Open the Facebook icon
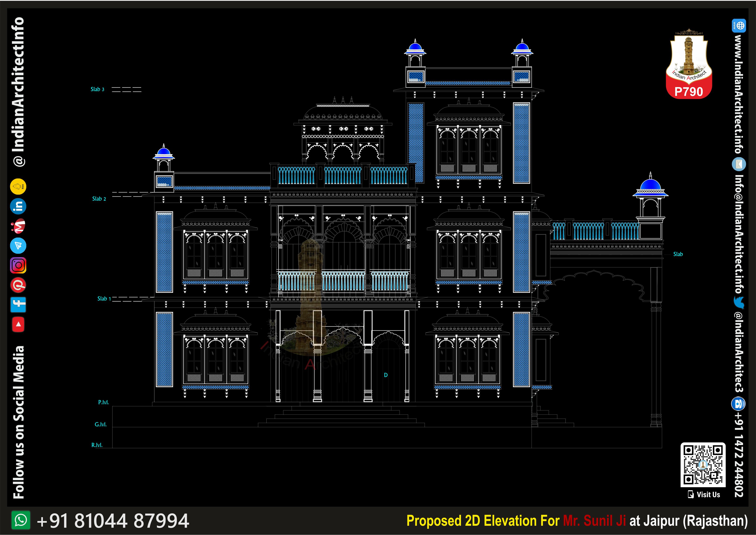Screen dimensions: 756x535 pyautogui.click(x=18, y=304)
